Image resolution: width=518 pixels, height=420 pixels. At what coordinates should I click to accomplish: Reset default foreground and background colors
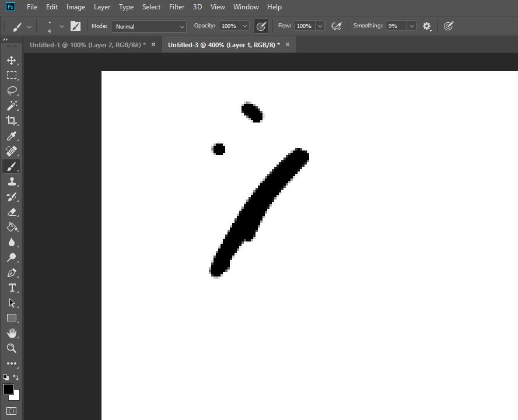(x=6, y=377)
